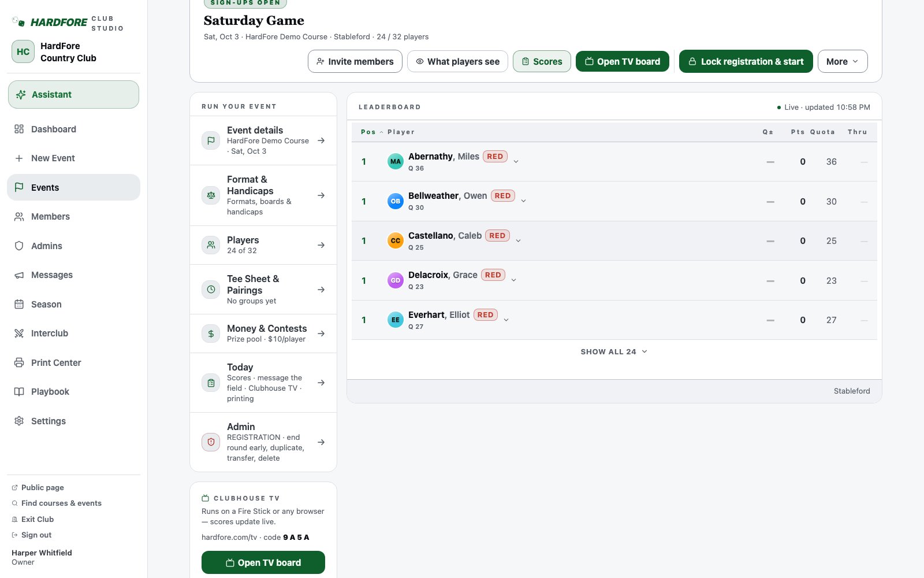Click the Interclub crossed-swords icon
Viewport: 924px width, 578px height.
coord(19,333)
